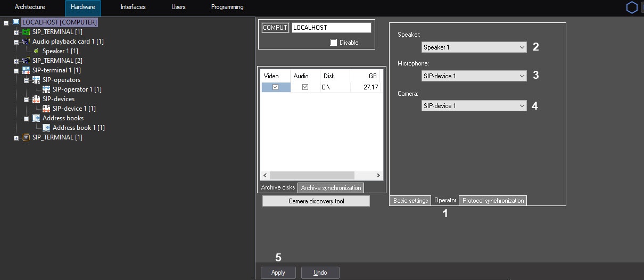Open the Interfaces tab

(x=133, y=7)
